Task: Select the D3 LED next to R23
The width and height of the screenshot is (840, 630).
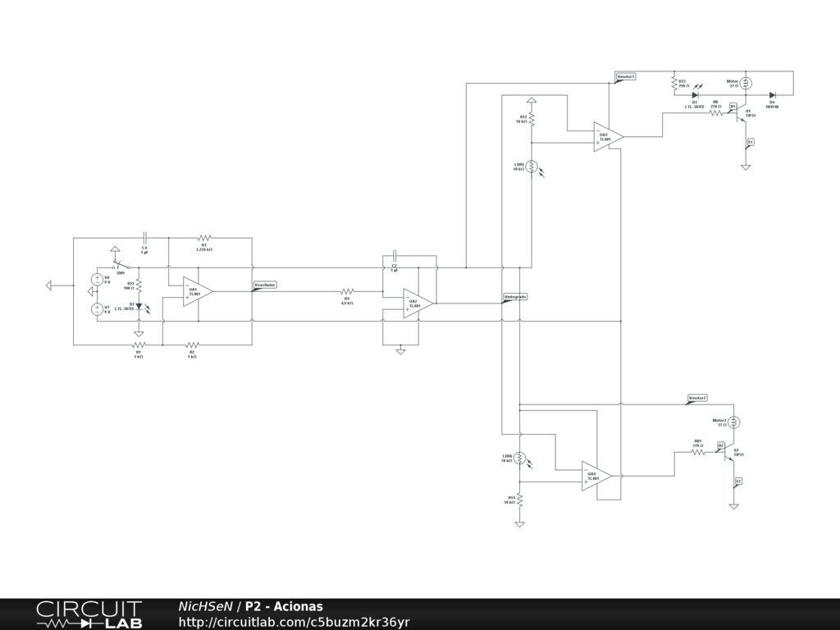Action: point(695,95)
